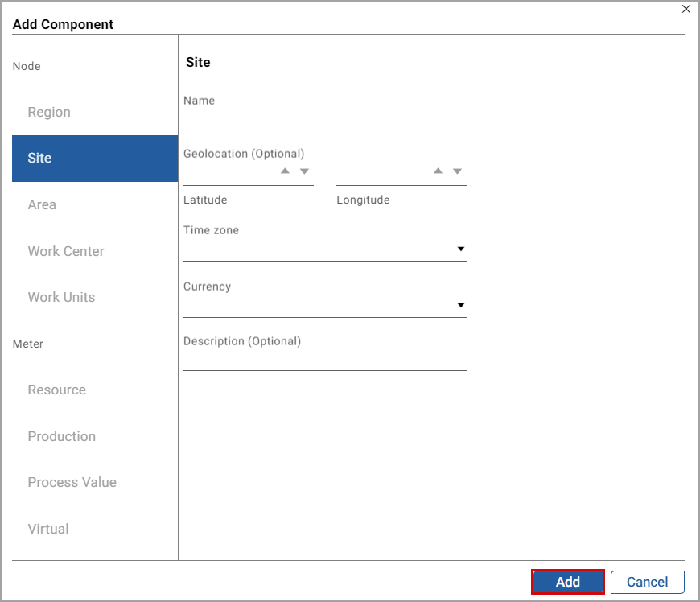Select the Region node type
The image size is (700, 602).
pos(49,112)
